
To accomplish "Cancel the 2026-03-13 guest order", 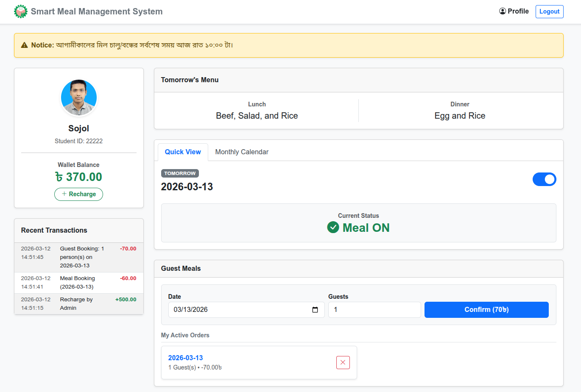I will tap(343, 363).
